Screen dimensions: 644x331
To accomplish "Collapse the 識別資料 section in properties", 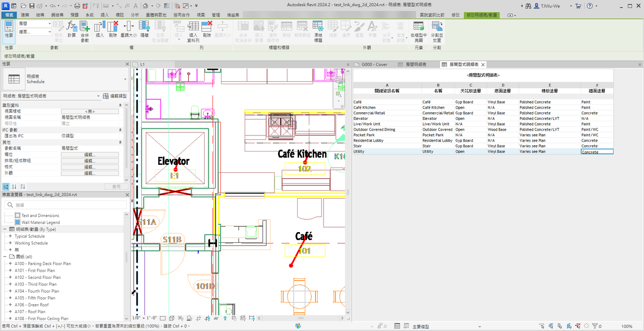I will tap(120, 105).
